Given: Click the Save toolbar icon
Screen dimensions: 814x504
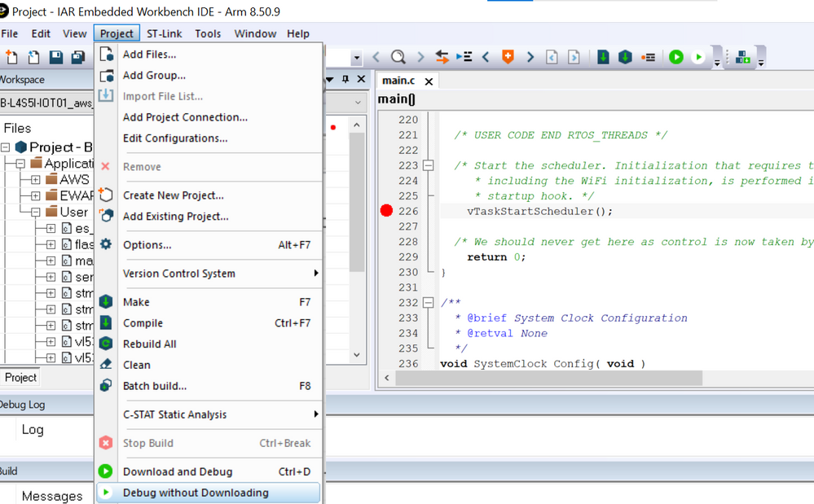Looking at the screenshot, I should [x=56, y=56].
